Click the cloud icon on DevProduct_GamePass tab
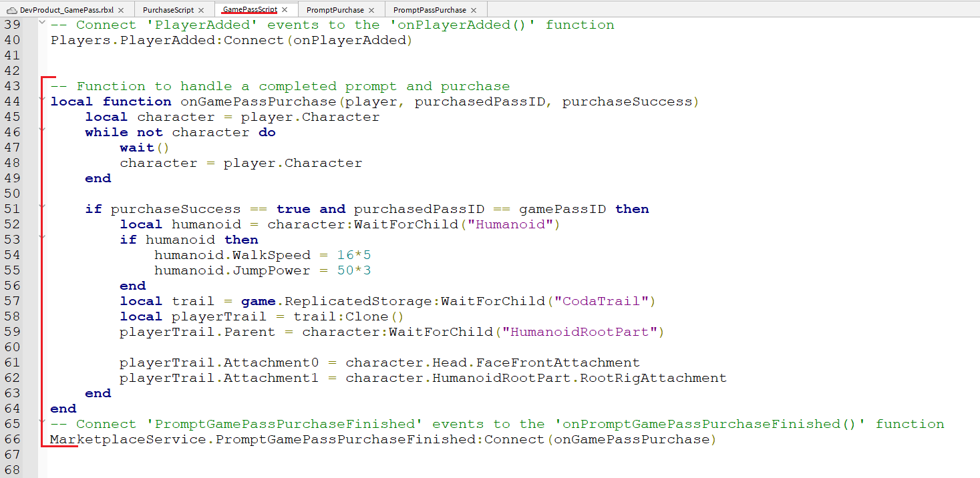This screenshot has width=980, height=478. click(x=12, y=10)
